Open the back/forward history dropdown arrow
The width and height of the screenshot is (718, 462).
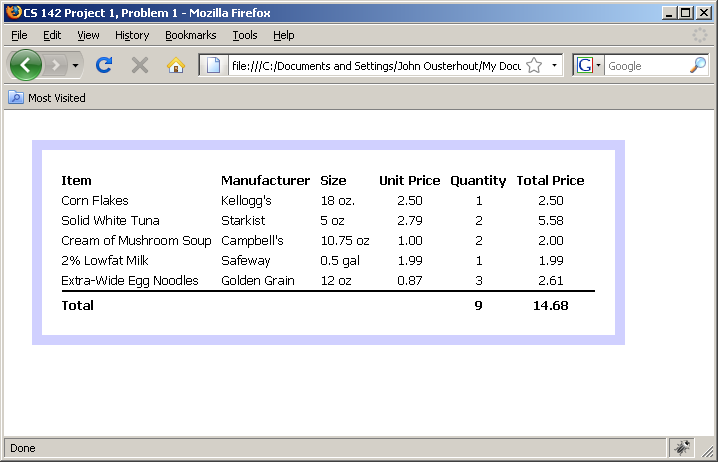pyautogui.click(x=76, y=65)
